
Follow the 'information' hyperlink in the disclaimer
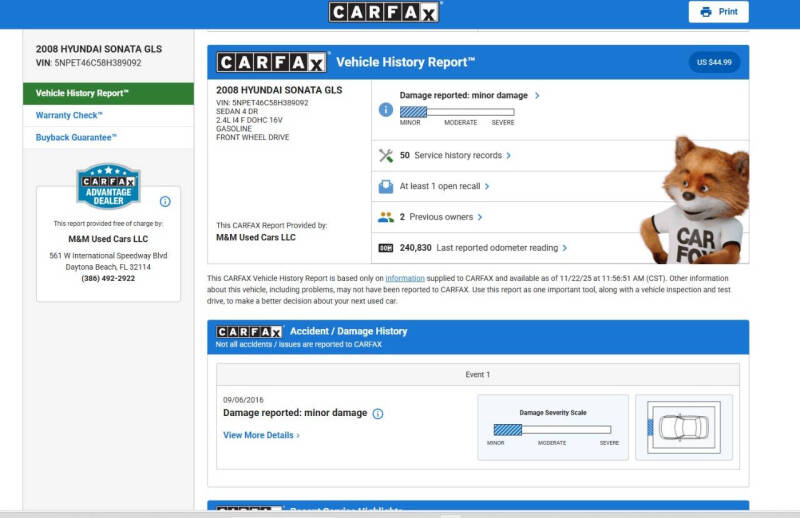pyautogui.click(x=405, y=278)
